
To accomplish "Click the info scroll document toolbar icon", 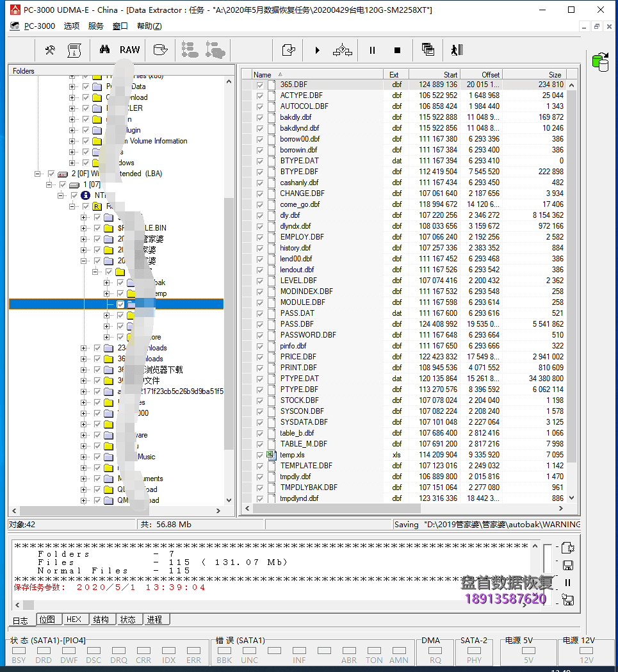I will (74, 50).
